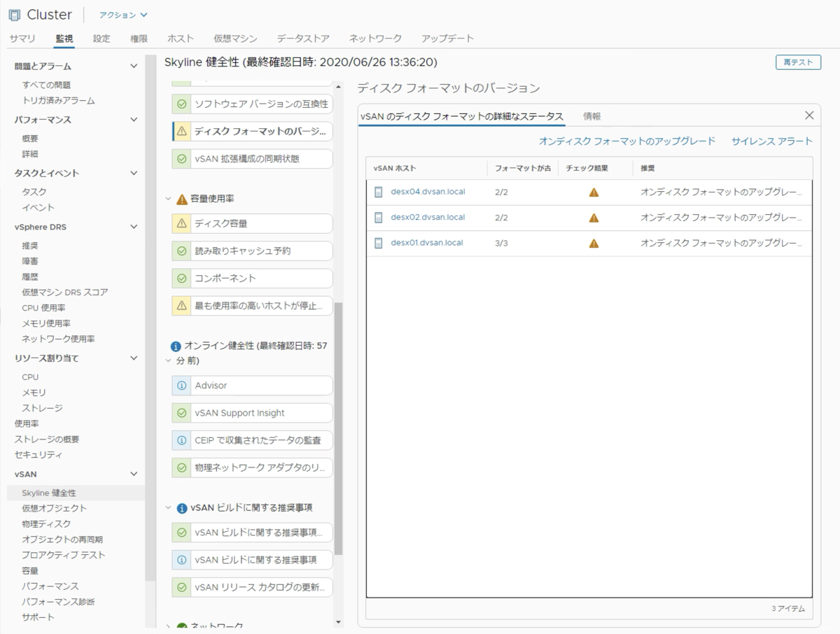This screenshot has width=840, height=634.
Task: Click warning icon of ディスク容量 item
Action: click(x=182, y=223)
